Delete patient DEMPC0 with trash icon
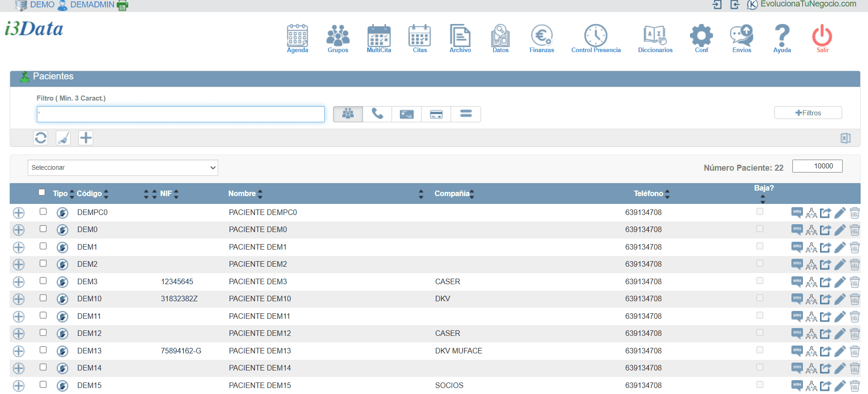 click(x=855, y=213)
